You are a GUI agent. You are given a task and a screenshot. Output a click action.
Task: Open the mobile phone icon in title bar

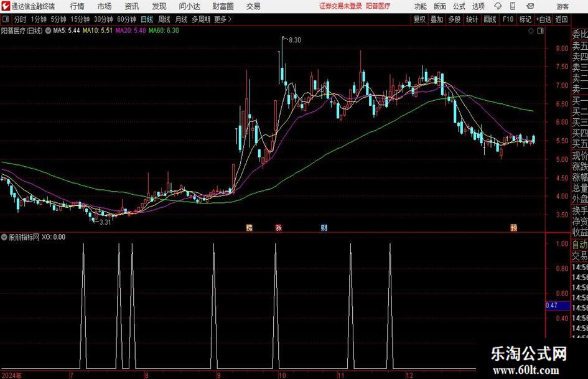513,6
